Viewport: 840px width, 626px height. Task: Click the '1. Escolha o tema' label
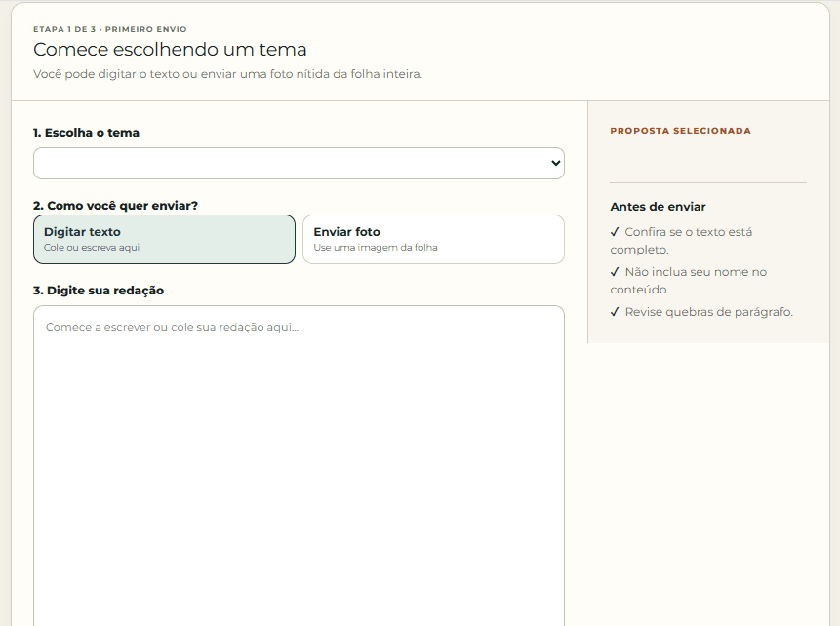86,133
